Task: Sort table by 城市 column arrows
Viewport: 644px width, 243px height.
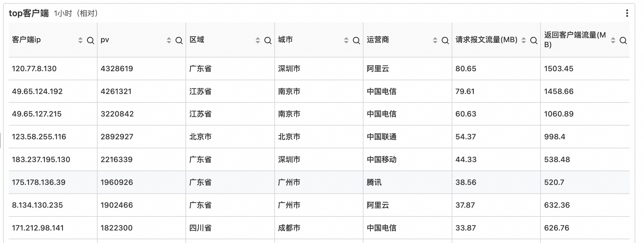Action: tap(346, 40)
